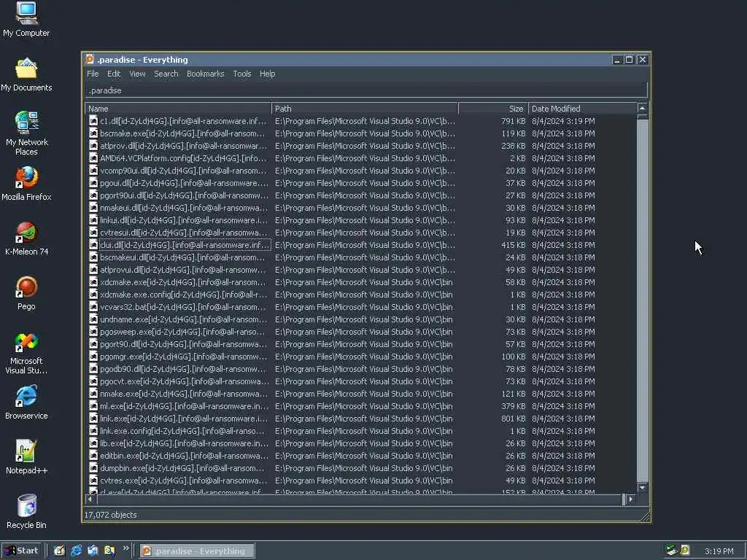Click the 17,072 objects status bar text

111,515
